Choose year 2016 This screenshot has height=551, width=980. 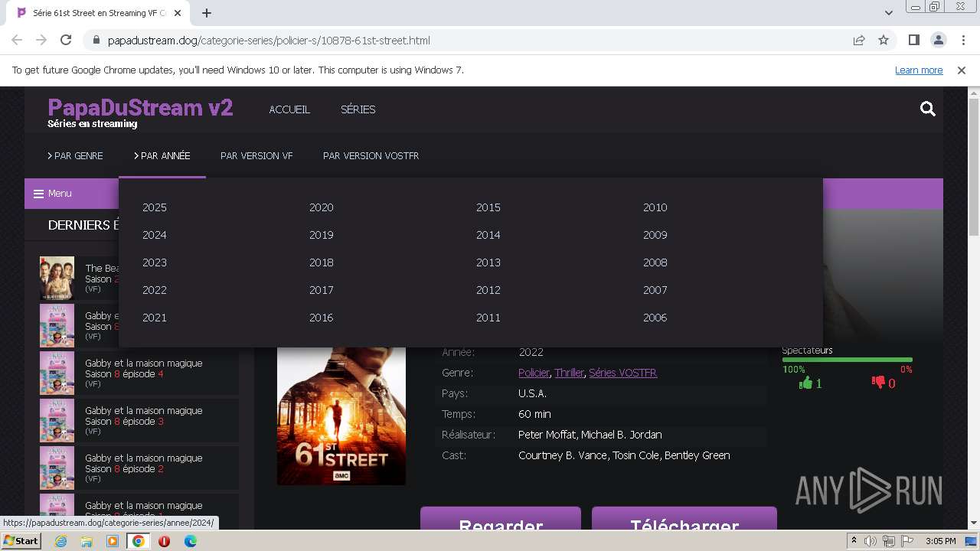pyautogui.click(x=322, y=318)
